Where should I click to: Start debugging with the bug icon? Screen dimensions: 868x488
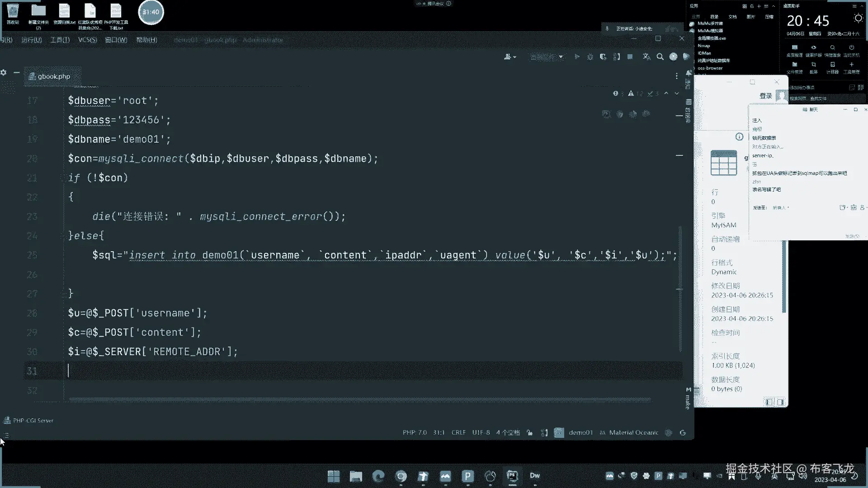[590, 57]
